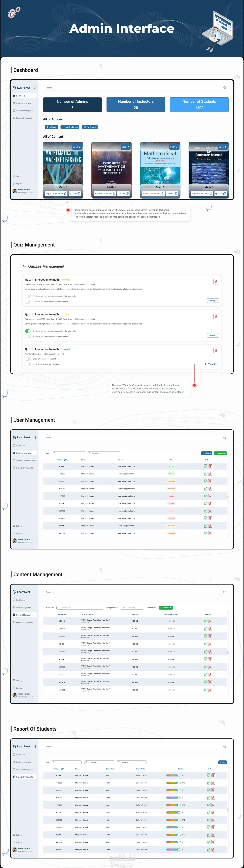The image size is (244, 868).
Task: Click 'Role of User...' filter field
Action: (x=104, y=453)
